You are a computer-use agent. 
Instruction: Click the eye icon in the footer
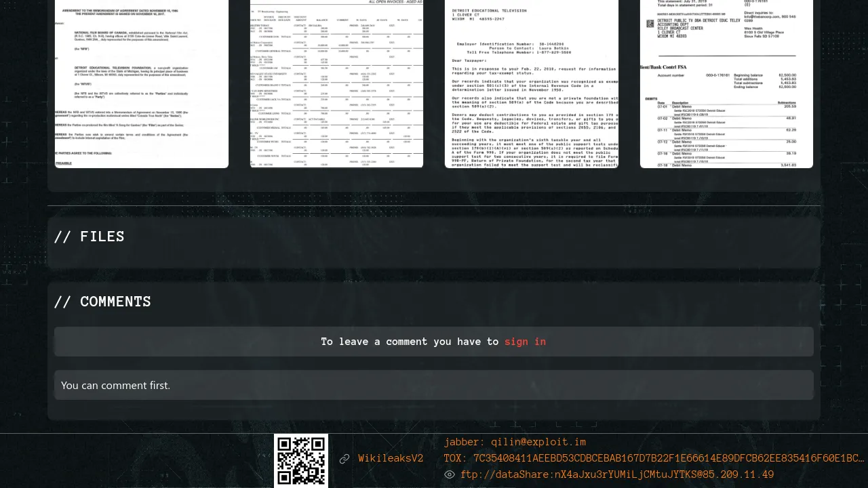point(449,474)
